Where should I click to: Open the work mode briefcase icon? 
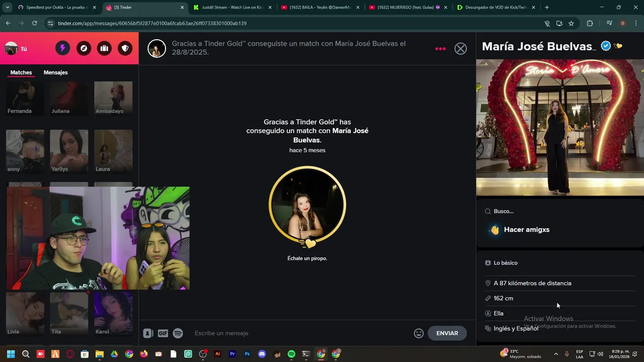104,48
